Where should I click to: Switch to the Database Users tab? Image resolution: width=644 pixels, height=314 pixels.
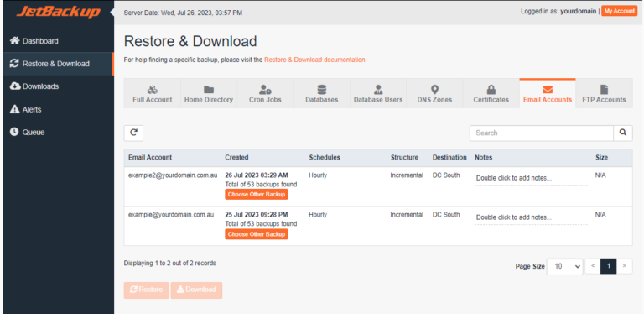point(378,93)
